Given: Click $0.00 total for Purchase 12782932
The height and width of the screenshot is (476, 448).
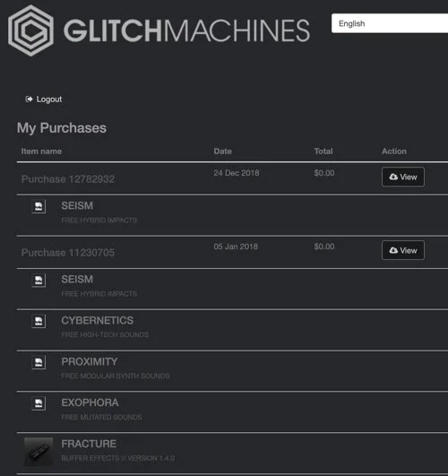Looking at the screenshot, I should 324,173.
